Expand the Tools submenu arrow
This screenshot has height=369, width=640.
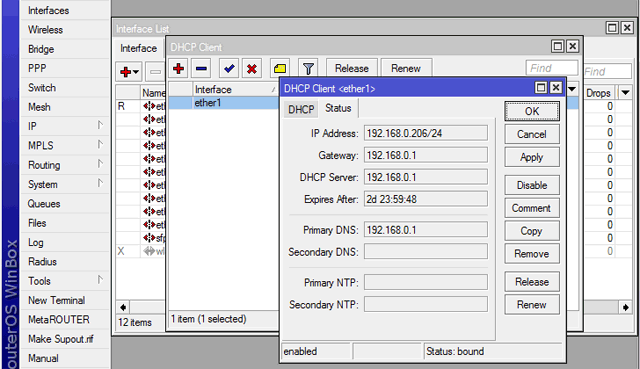coord(100,280)
